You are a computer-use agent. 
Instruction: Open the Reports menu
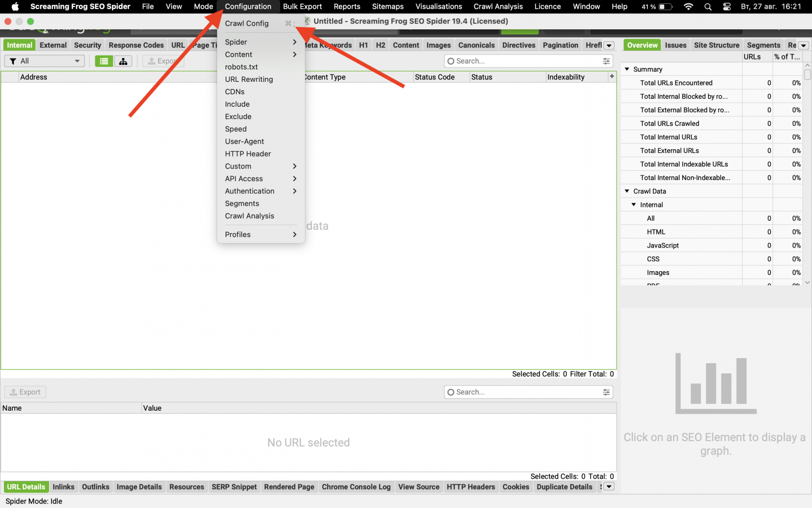click(x=347, y=6)
